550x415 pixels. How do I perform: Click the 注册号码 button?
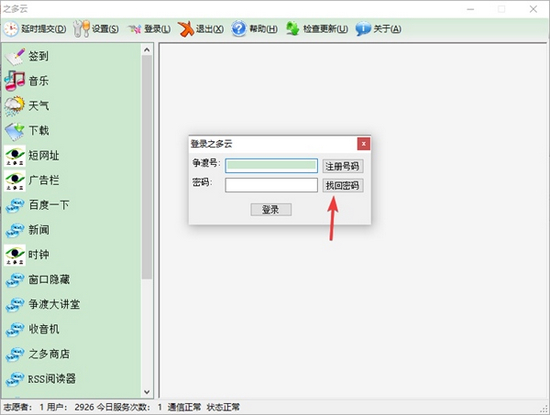(x=342, y=166)
